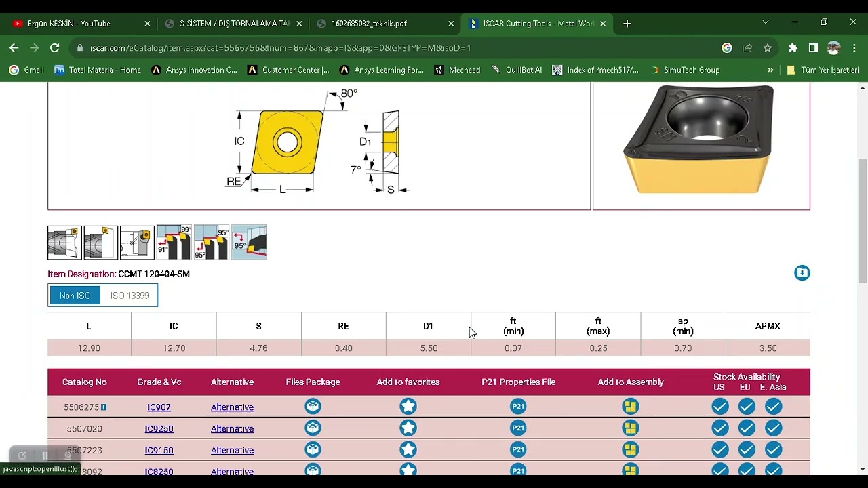Select the first boring bar application thumbnail
868x488 pixels.
pos(64,243)
